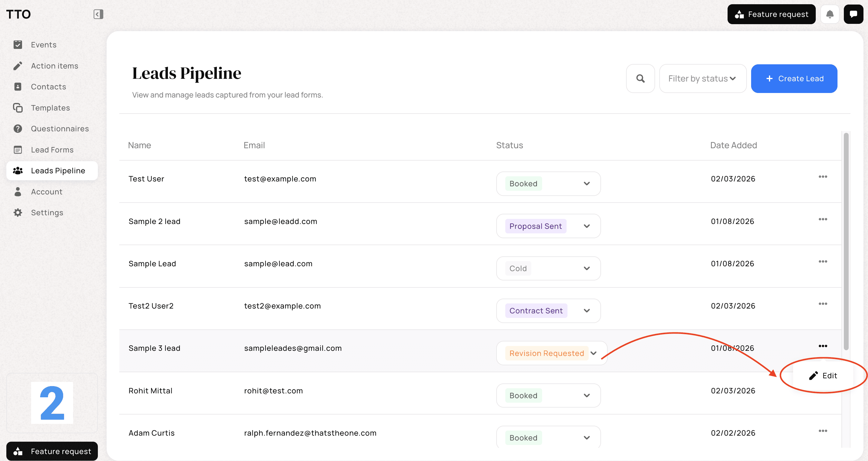Click the Create Lead button
This screenshot has width=868, height=461.
point(794,78)
